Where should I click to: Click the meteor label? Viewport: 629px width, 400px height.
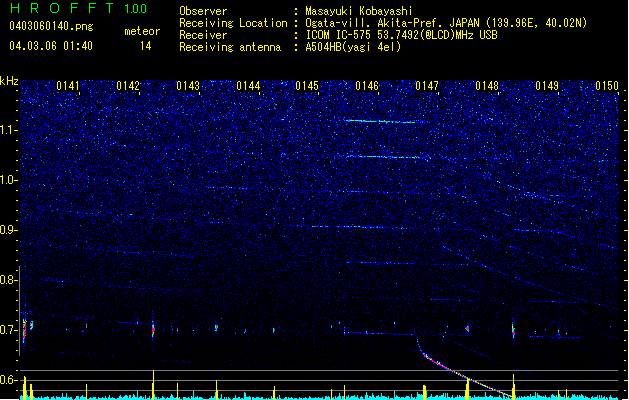142,31
